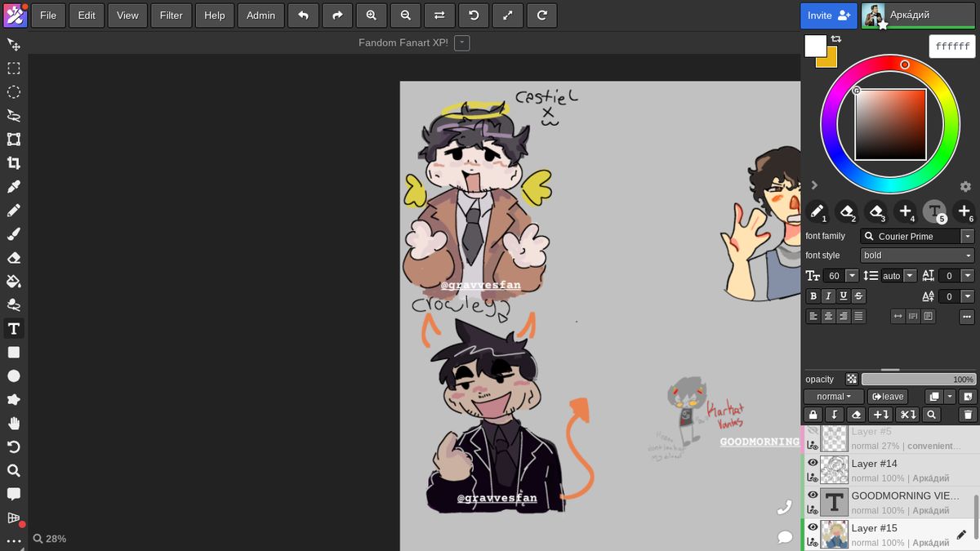Select the Pencil tool in left toolbar
980x551 pixels.
tap(14, 210)
